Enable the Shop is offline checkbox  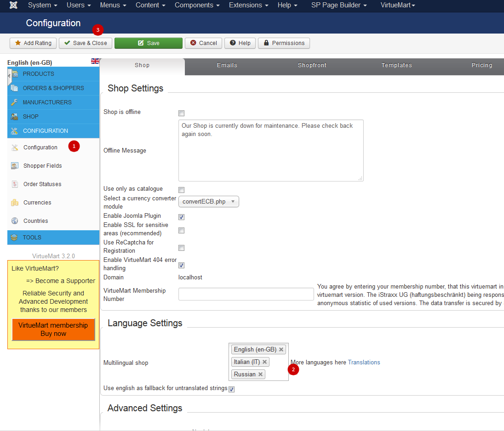(x=181, y=113)
